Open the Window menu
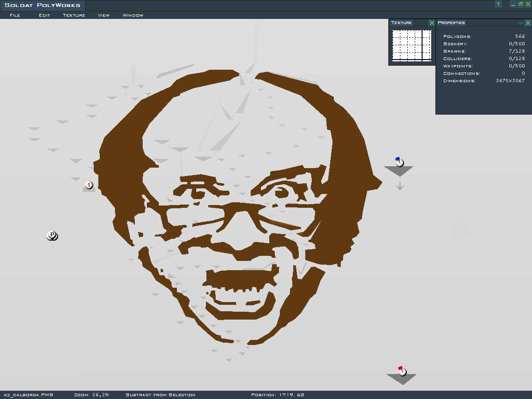The width and height of the screenshot is (532, 399). [x=133, y=15]
